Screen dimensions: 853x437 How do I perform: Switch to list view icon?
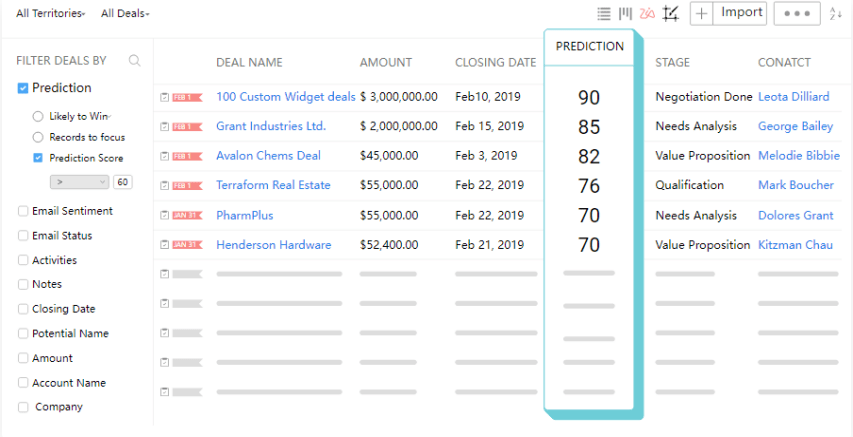pos(604,14)
